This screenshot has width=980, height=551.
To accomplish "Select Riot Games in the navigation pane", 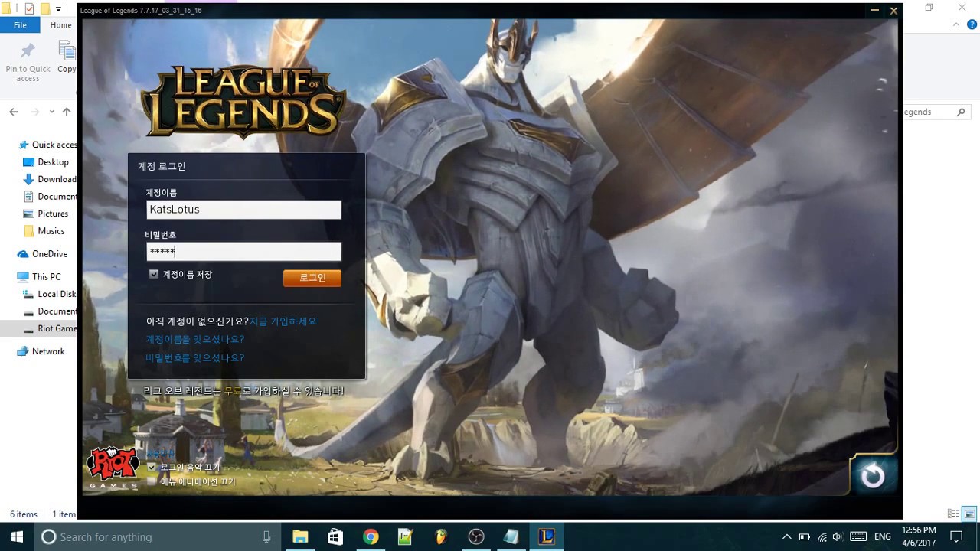I will tap(38, 328).
